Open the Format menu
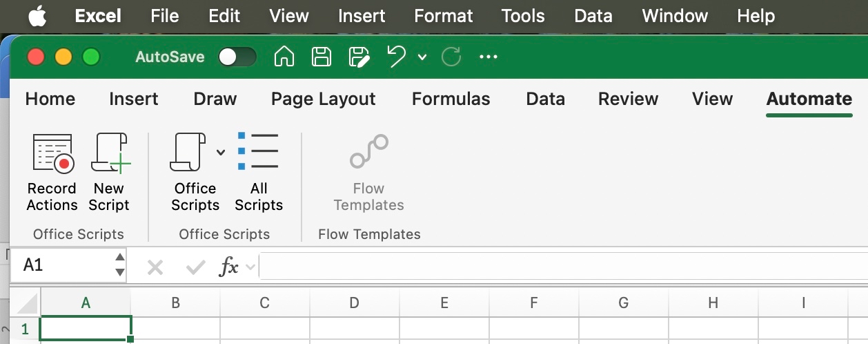868x344 pixels. [x=444, y=16]
